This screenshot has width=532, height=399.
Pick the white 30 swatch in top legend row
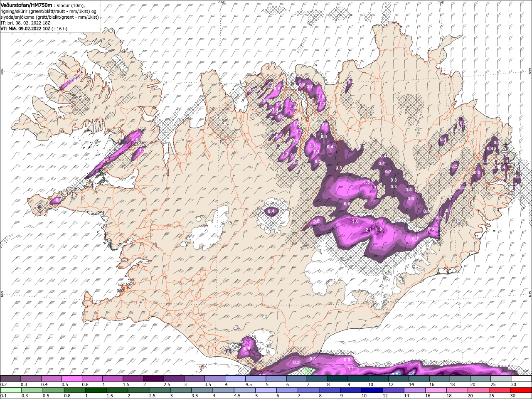coord(521,379)
